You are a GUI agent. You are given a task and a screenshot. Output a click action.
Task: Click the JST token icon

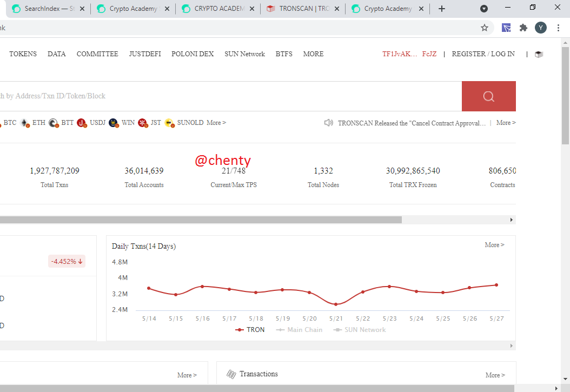[143, 123]
